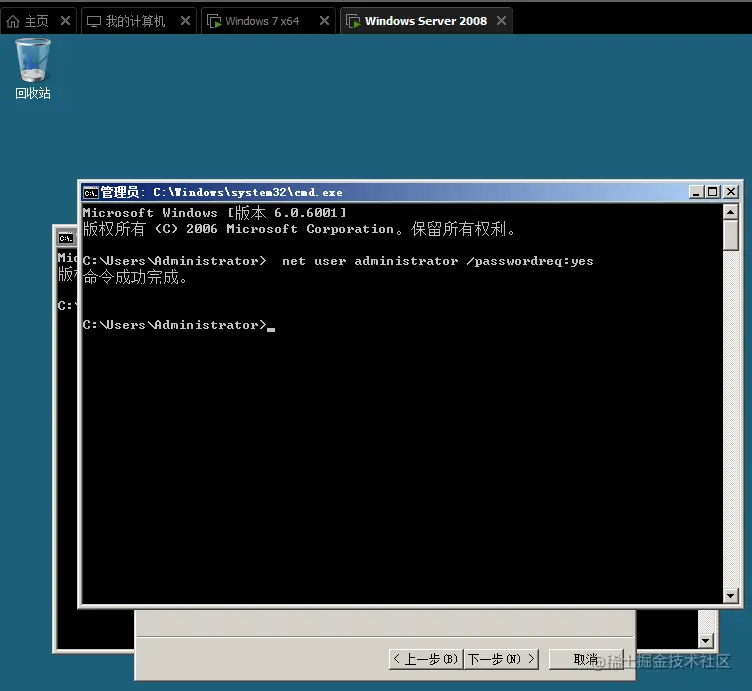
Task: Click the background cmd window's title icon
Action: tap(66, 238)
